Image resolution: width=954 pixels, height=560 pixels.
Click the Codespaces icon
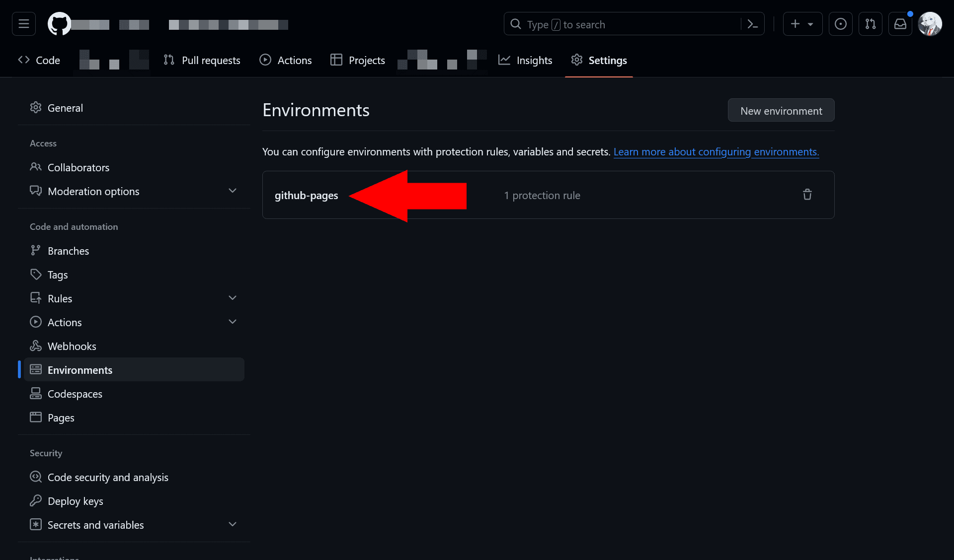tap(36, 393)
